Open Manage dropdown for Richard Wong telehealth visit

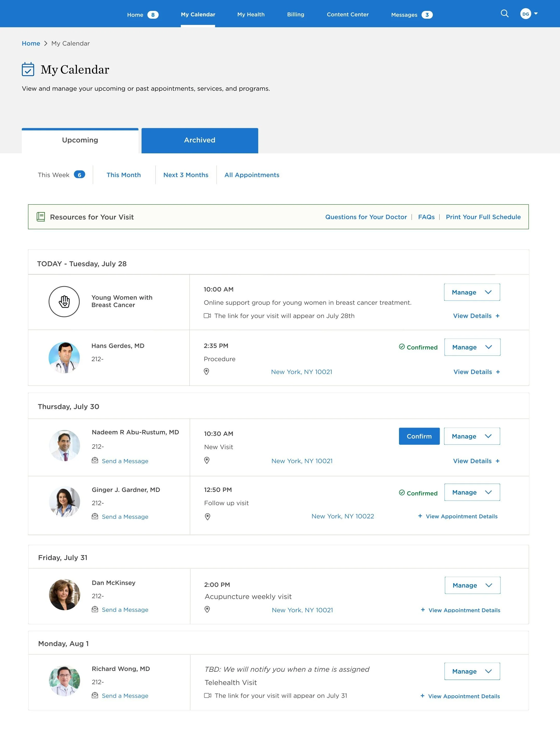coord(472,671)
